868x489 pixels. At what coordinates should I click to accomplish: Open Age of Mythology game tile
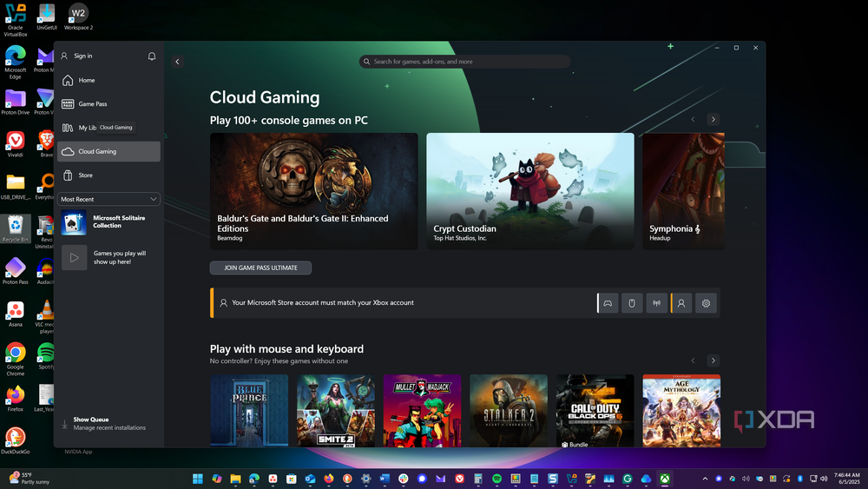[681, 410]
